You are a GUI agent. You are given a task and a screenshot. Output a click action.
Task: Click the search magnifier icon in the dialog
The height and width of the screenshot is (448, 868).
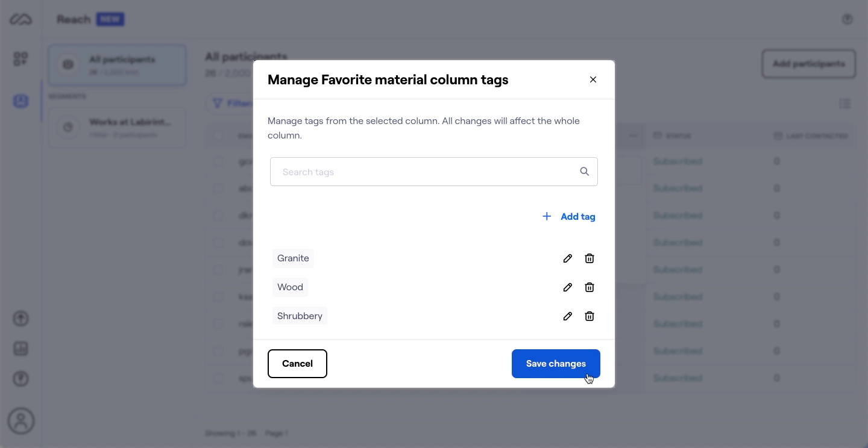click(584, 172)
